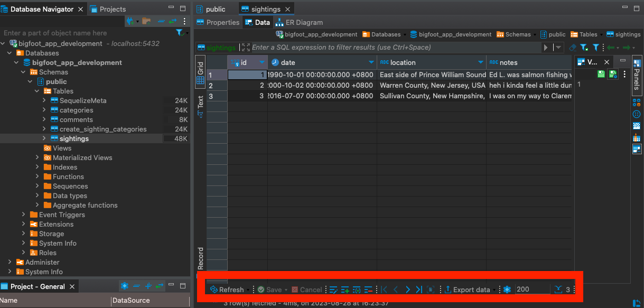
Task: Open the location column sort dropdown
Action: (x=480, y=62)
